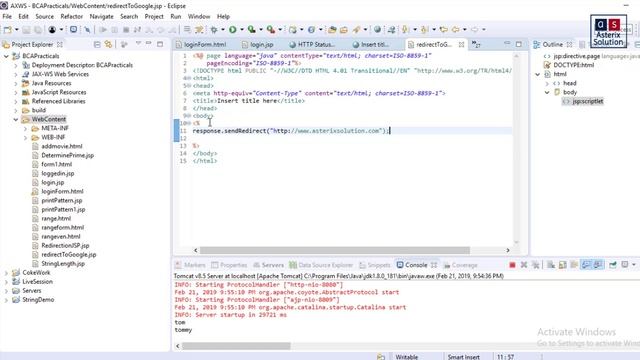Click the Display Selected Console icon
The width and height of the screenshot is (640, 360).
[x=625, y=265]
